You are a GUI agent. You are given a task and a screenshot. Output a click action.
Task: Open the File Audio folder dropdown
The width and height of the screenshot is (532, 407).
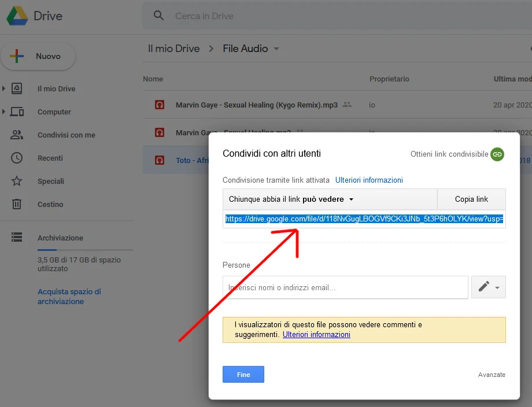coord(276,49)
